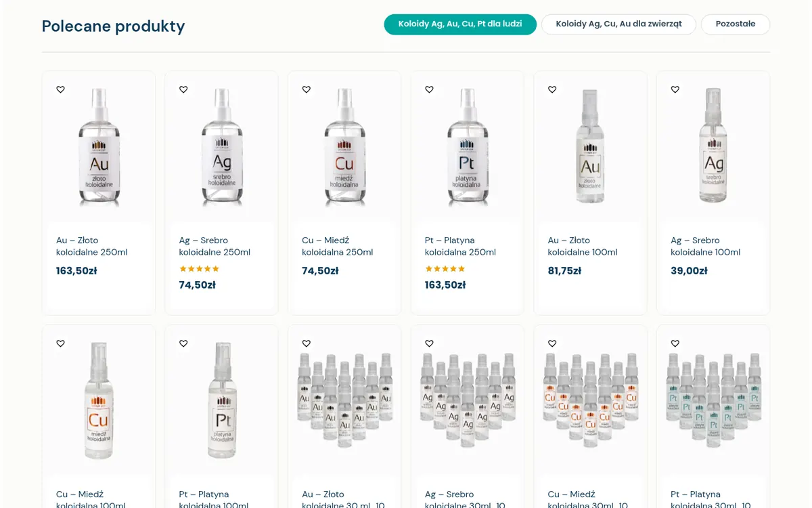Viewport: 812px width, 508px height.
Task: Add Au Złoto 30ml bundle to favorites
Action: 307,343
